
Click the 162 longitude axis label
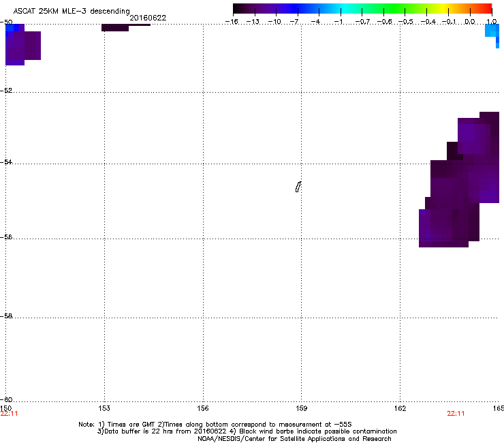400,408
